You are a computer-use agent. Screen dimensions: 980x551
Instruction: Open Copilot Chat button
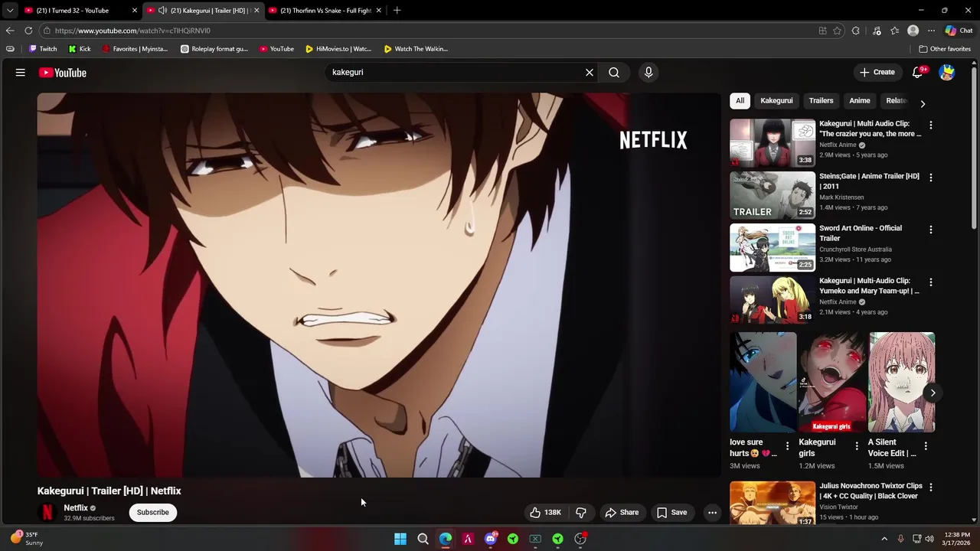pyautogui.click(x=959, y=31)
